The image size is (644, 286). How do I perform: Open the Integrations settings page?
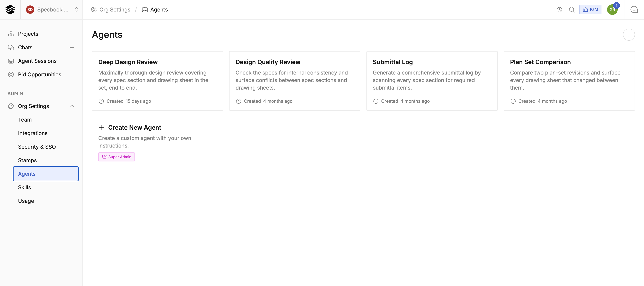click(x=46, y=133)
